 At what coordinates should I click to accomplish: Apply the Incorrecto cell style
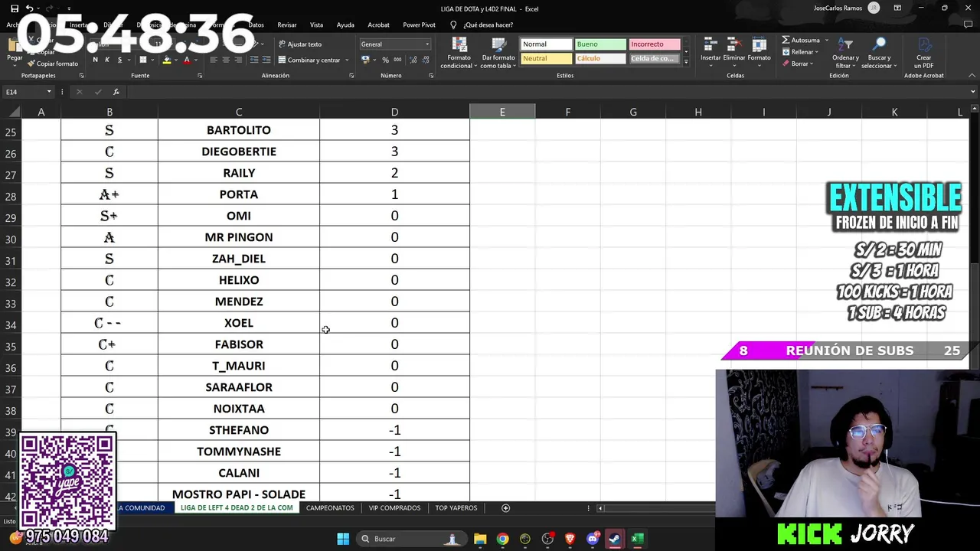(655, 44)
